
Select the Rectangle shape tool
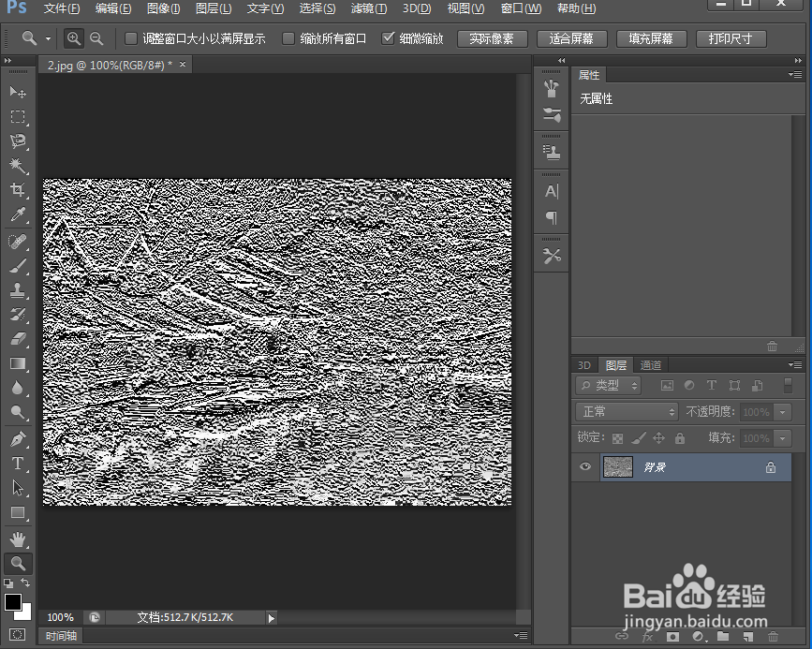(x=18, y=512)
